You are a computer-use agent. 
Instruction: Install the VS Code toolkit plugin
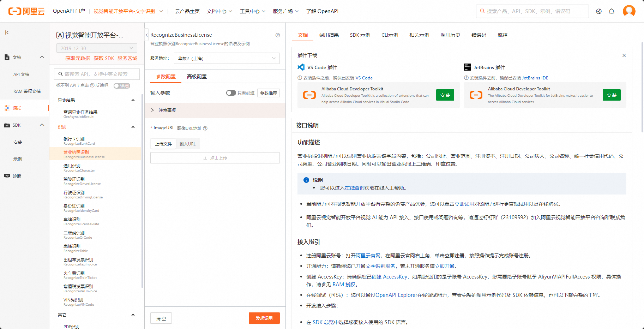[x=445, y=95]
